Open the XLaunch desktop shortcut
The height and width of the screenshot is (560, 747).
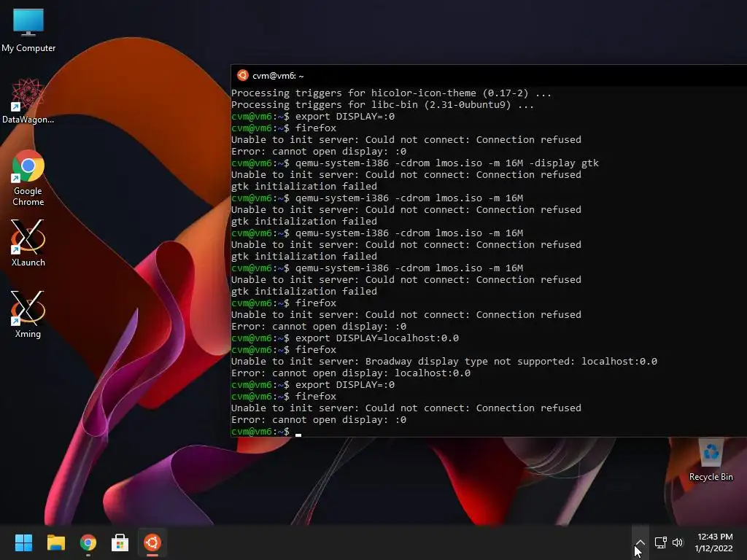[28, 243]
